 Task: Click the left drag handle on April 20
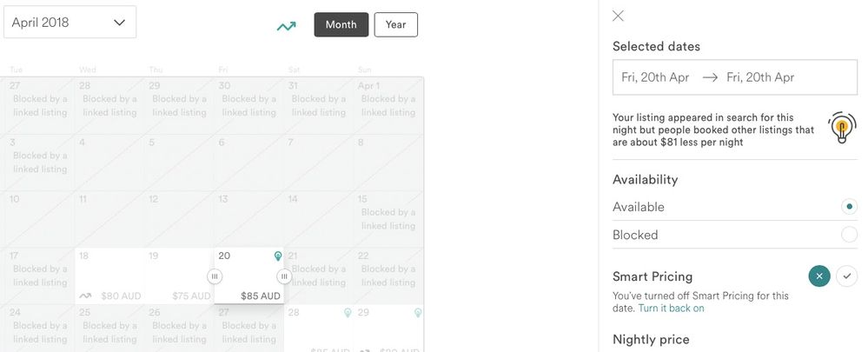coord(215,276)
